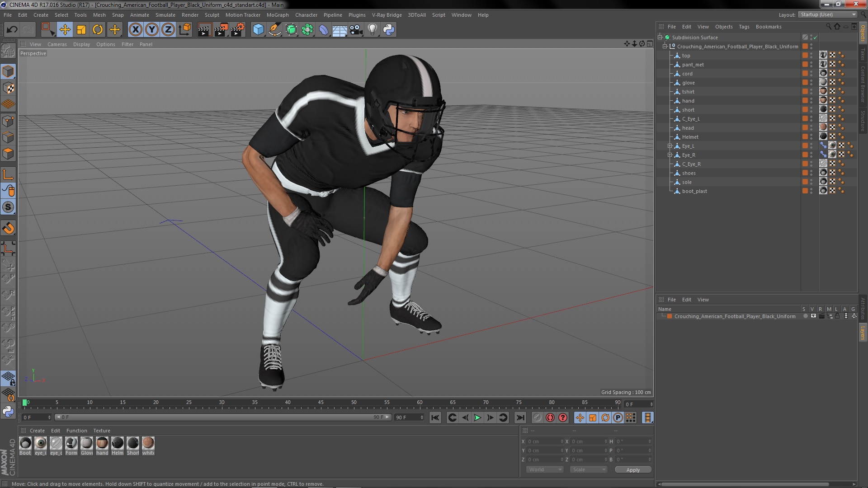Open Edit Render Settings icon
The width and height of the screenshot is (868, 488).
238,30
